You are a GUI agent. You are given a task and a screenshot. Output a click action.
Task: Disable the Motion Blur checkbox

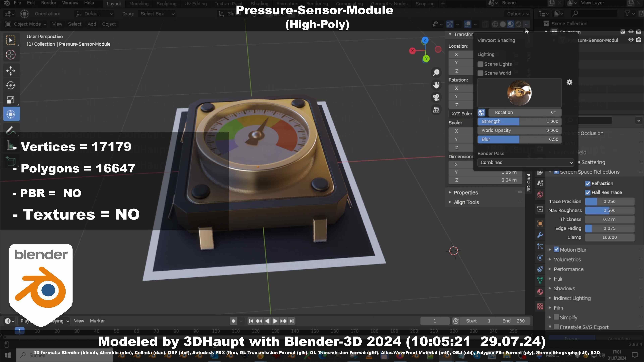[556, 250]
